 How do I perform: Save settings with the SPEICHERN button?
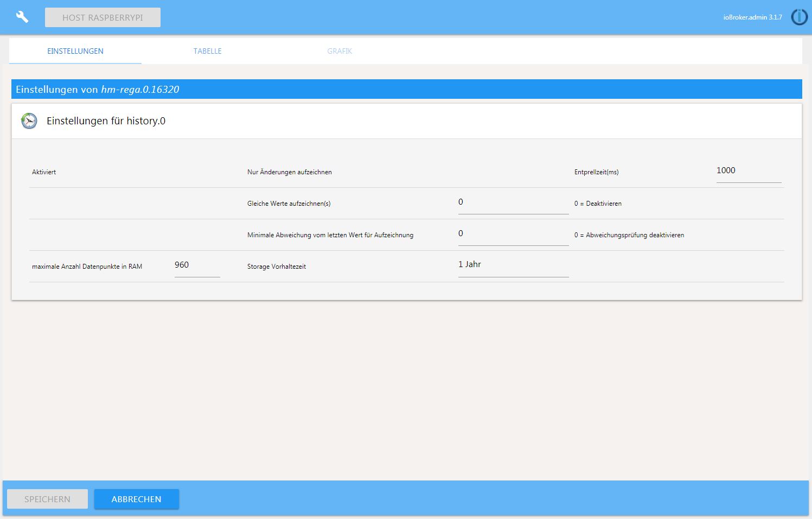tap(47, 499)
